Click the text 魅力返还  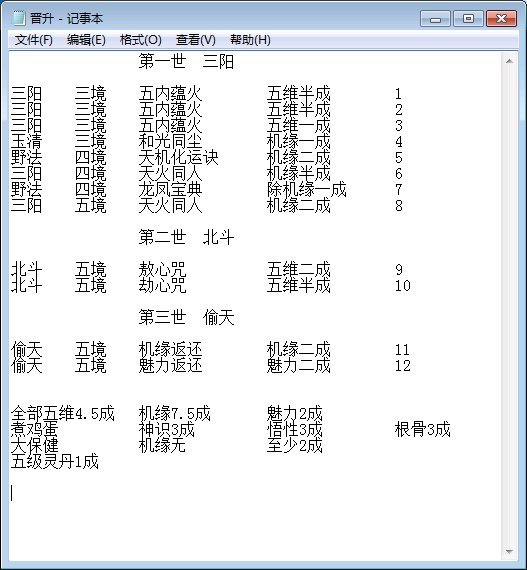pyautogui.click(x=170, y=365)
